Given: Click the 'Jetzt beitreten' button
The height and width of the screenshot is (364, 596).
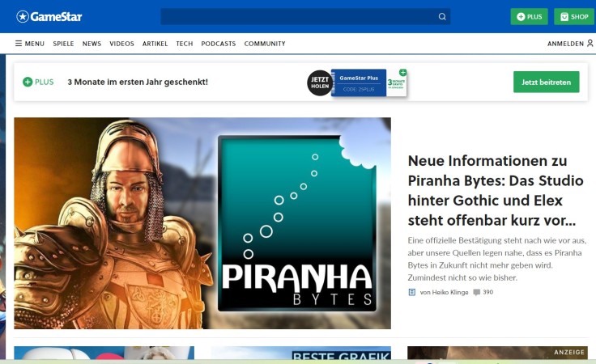Looking at the screenshot, I should coord(547,82).
